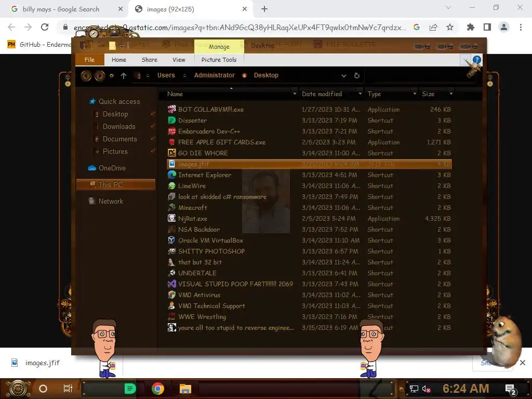Image resolution: width=532 pixels, height=399 pixels.
Task: Reload the Chrome page
Action: click(45, 27)
